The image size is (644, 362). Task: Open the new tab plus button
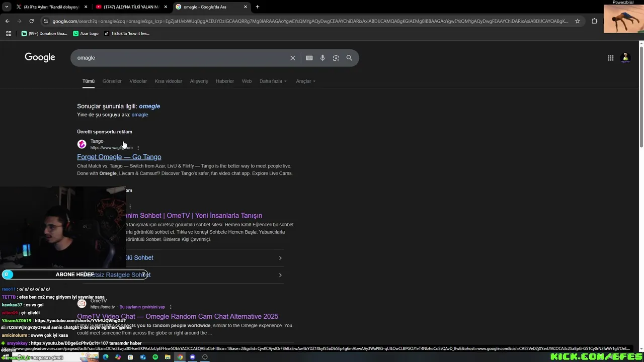258,7
